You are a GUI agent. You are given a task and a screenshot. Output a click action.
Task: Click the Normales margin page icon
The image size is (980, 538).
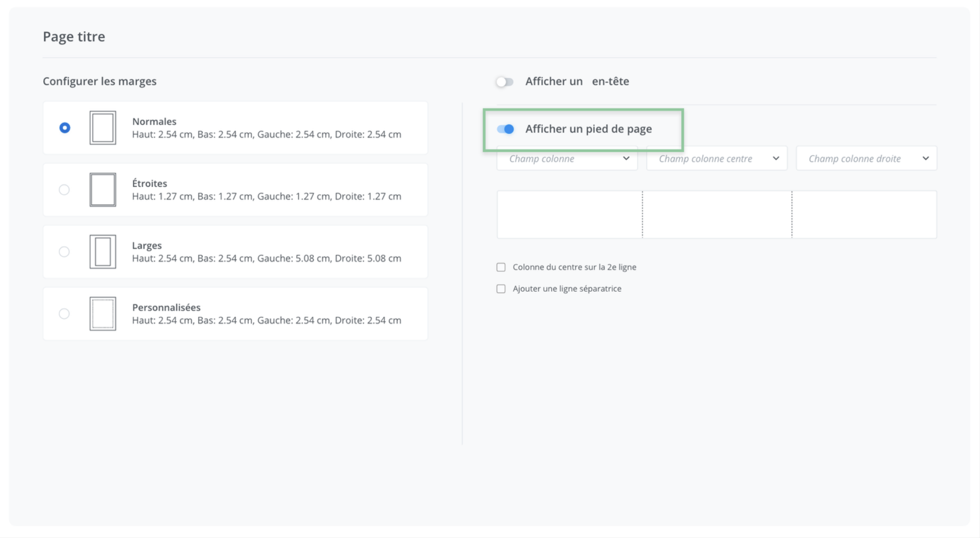[x=103, y=128]
